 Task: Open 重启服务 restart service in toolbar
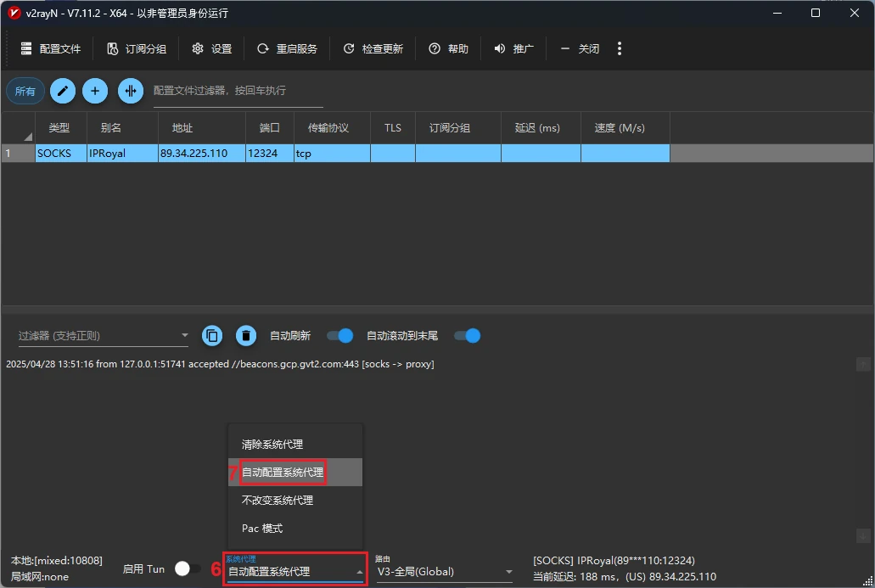tap(287, 48)
